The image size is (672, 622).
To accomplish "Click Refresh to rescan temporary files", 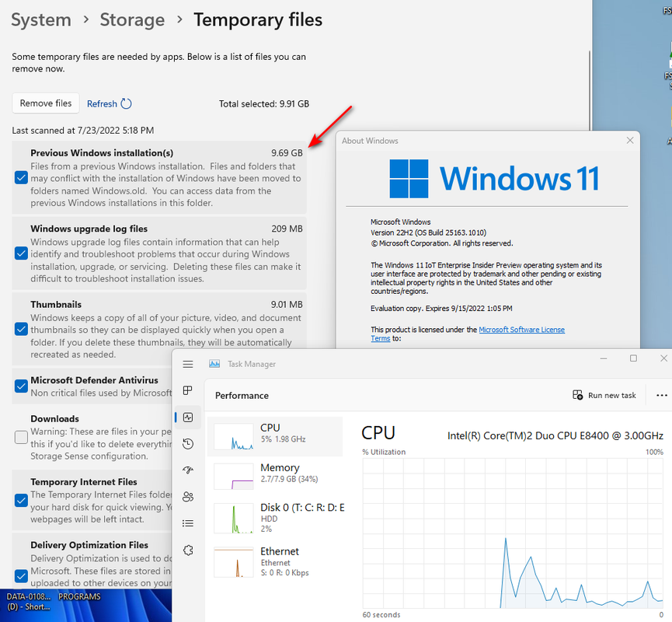I will 109,104.
